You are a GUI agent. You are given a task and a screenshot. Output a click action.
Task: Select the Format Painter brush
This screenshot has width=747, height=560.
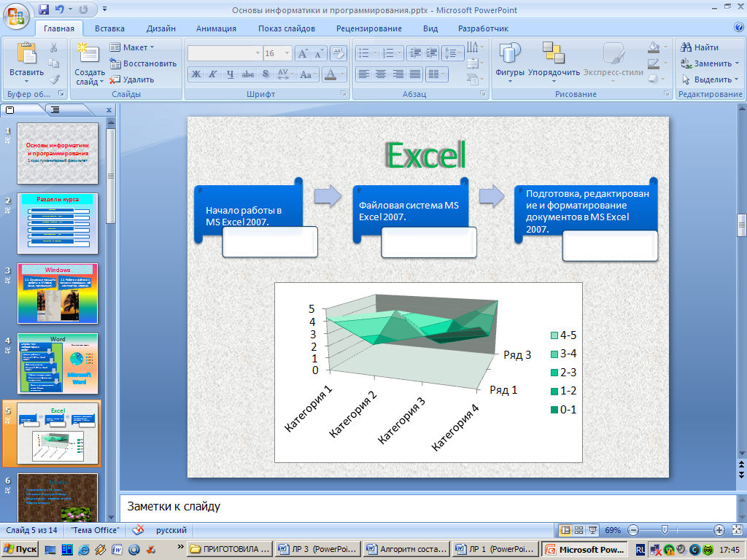coord(54,79)
